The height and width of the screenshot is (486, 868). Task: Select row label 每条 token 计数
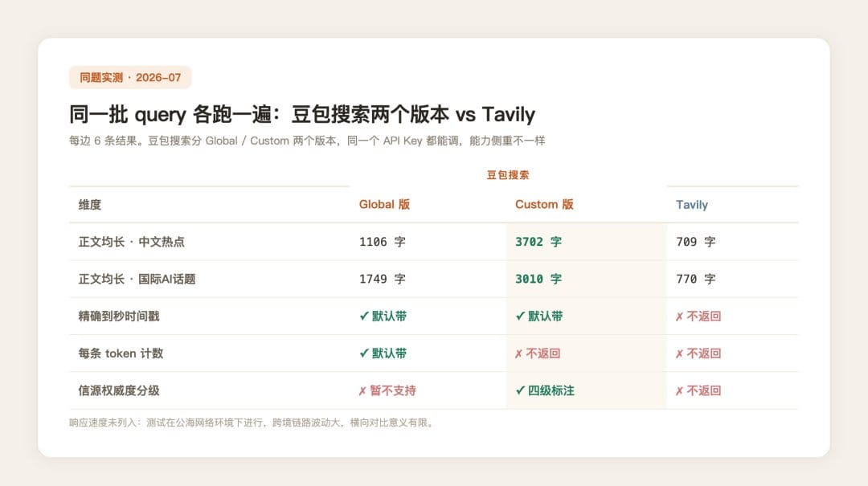(121, 353)
